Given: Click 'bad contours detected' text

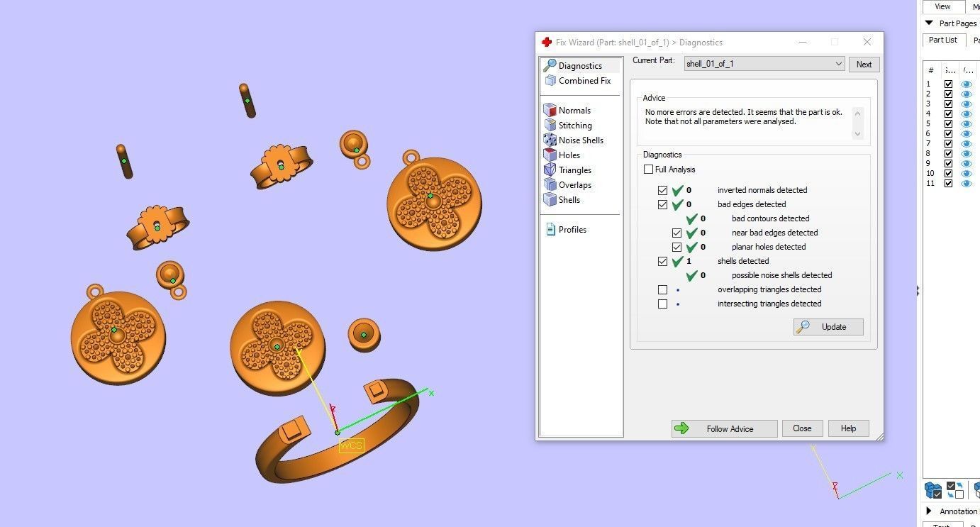Looking at the screenshot, I should tap(770, 218).
